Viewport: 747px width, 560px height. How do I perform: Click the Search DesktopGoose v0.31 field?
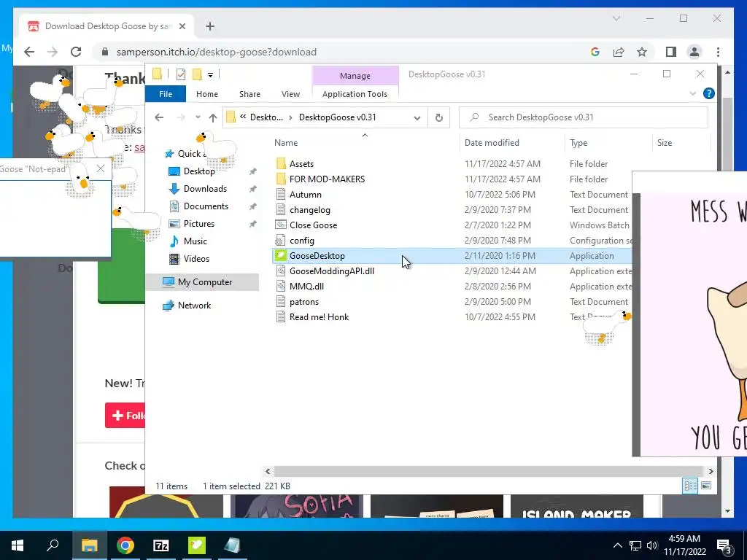pos(583,117)
